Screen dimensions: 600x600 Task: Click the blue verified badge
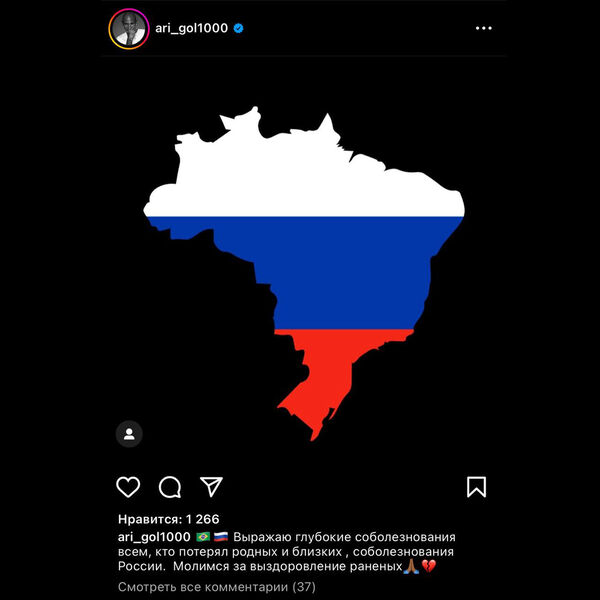238,28
